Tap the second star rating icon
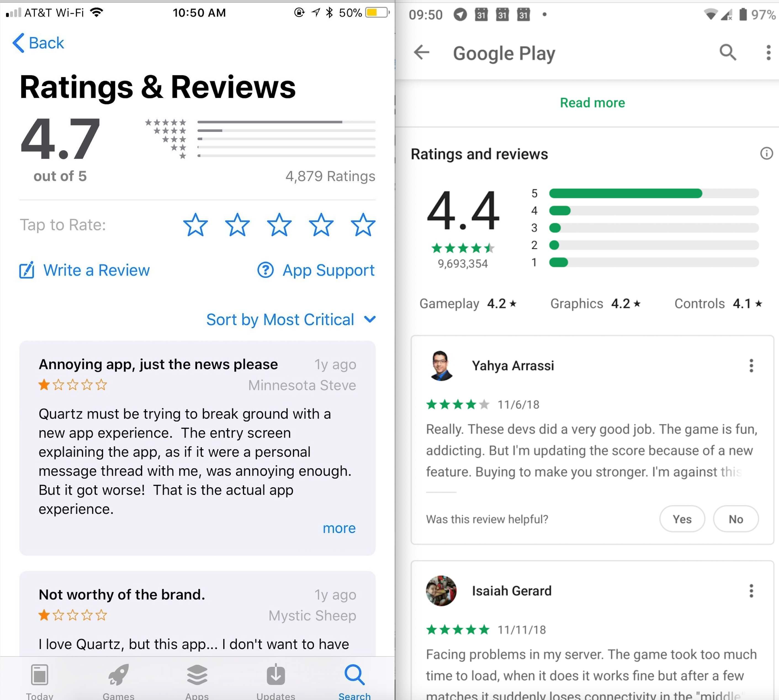Image resolution: width=779 pixels, height=700 pixels. (238, 225)
